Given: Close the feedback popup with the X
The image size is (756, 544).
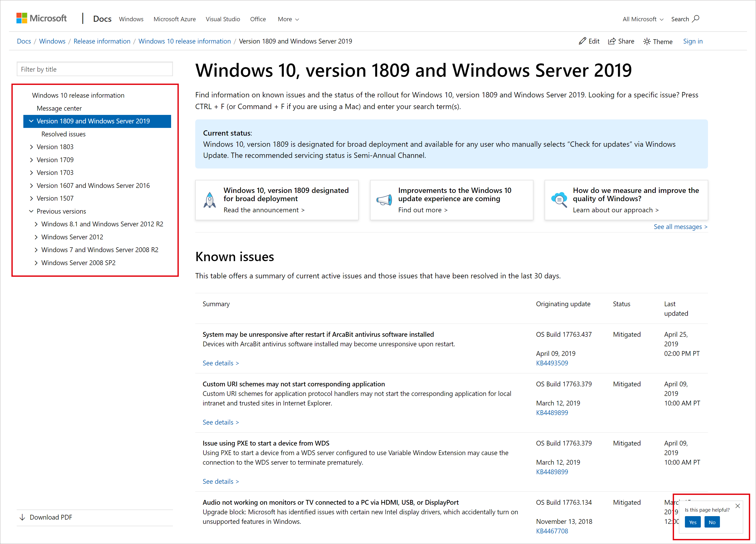Looking at the screenshot, I should (x=738, y=506).
